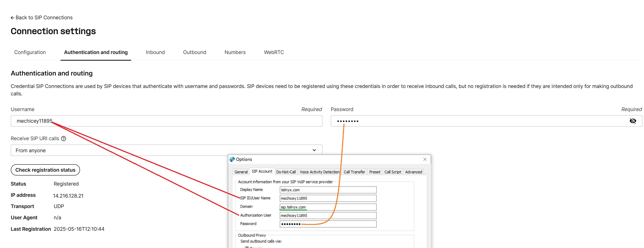Click the Username input field

click(x=166, y=121)
